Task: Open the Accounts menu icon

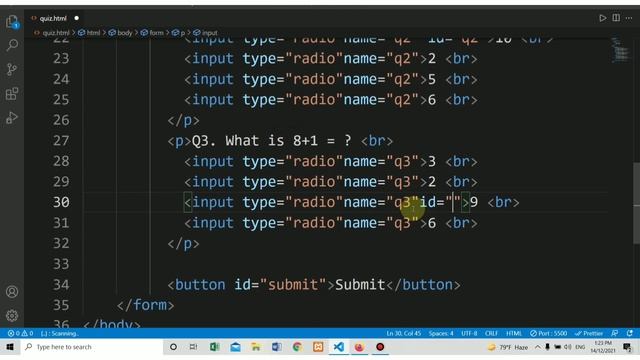Action: [x=12, y=292]
